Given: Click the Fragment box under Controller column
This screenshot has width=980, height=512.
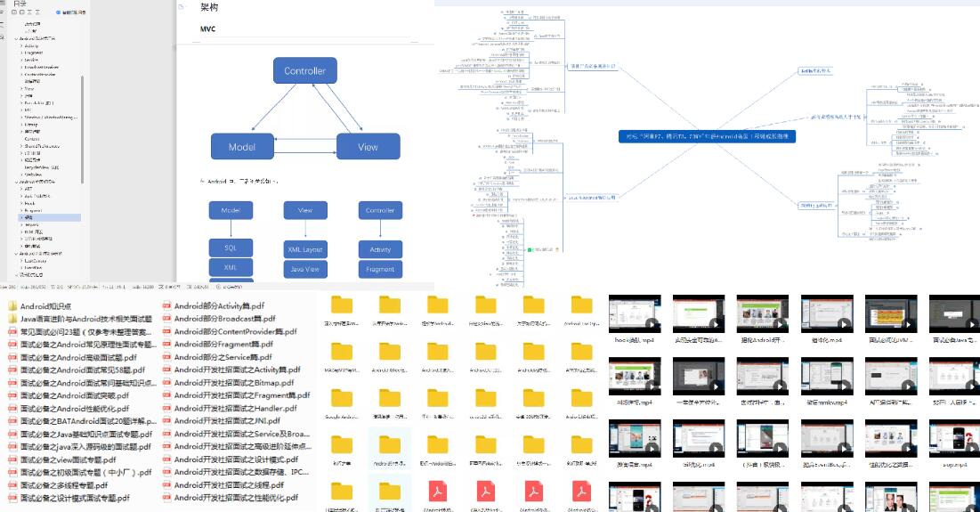Looking at the screenshot, I should 380,270.
